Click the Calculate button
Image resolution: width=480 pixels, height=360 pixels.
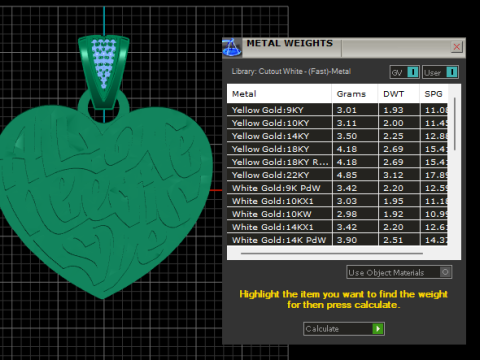344,329
